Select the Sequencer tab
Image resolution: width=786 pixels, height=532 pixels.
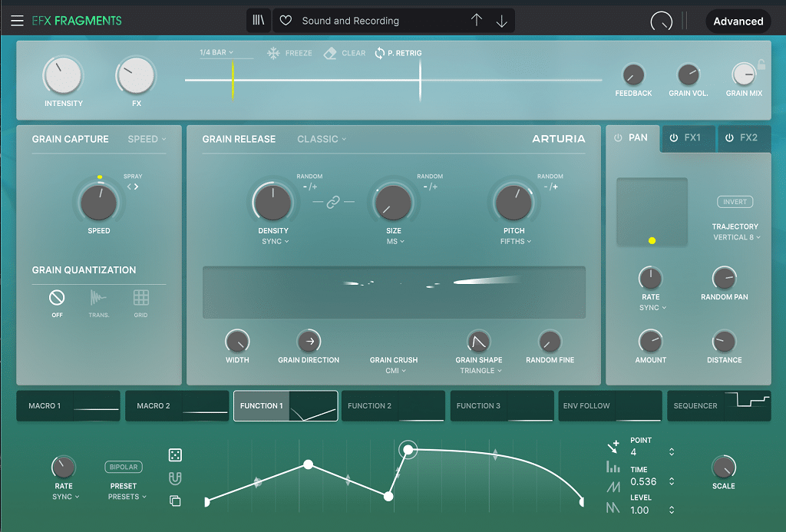pyautogui.click(x=719, y=405)
